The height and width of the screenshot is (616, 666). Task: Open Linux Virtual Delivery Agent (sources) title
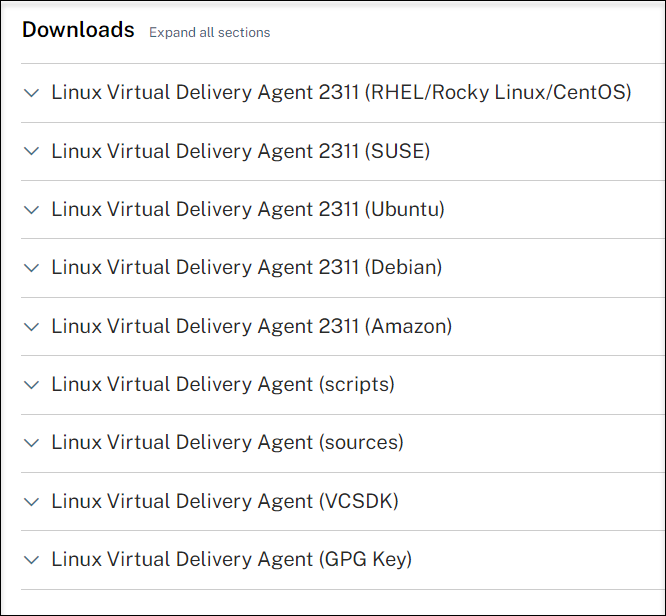pyautogui.click(x=228, y=443)
